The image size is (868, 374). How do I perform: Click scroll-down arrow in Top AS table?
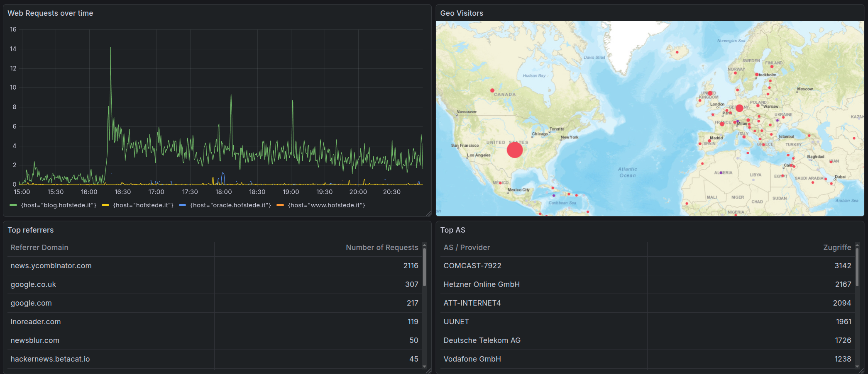(x=857, y=367)
